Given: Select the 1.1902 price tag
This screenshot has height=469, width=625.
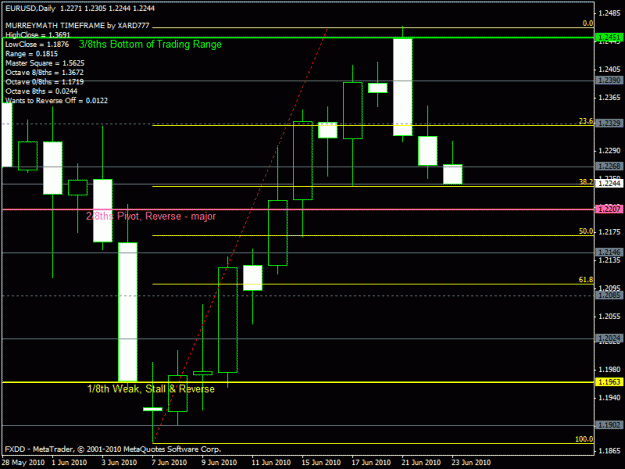Looking at the screenshot, I should click(x=609, y=425).
